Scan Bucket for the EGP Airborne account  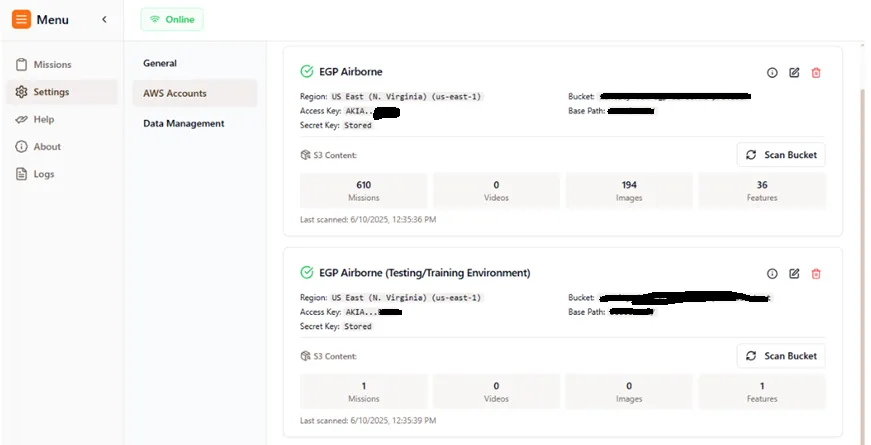coord(781,155)
